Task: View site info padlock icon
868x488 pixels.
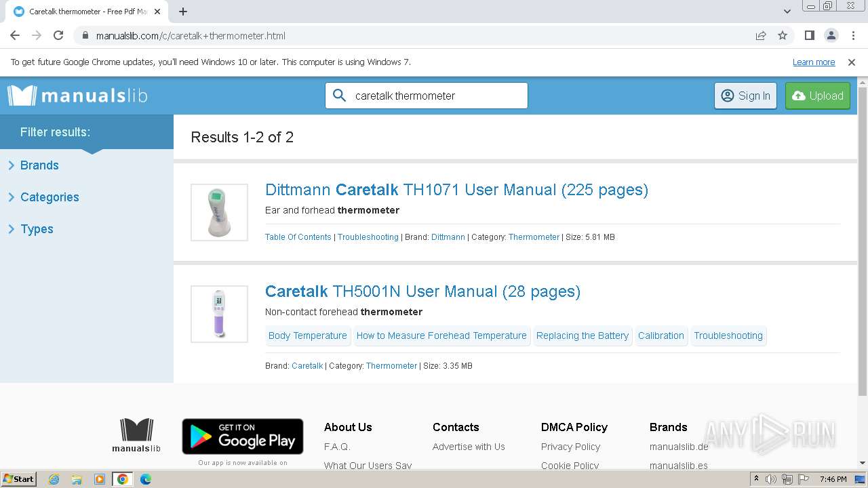Action: coord(85,36)
